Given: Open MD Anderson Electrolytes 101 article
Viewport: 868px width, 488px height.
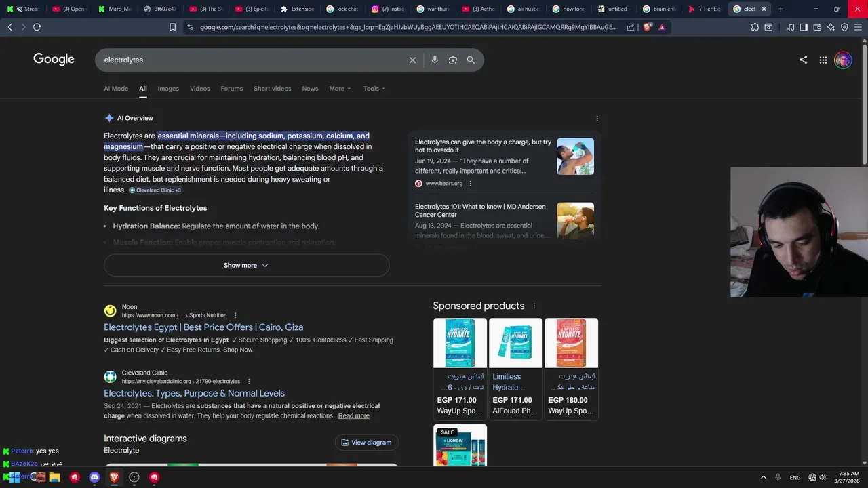Looking at the screenshot, I should [x=480, y=210].
